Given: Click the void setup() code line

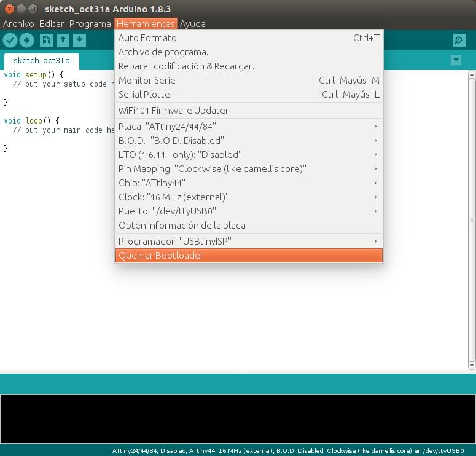Looking at the screenshot, I should click(x=34, y=75).
